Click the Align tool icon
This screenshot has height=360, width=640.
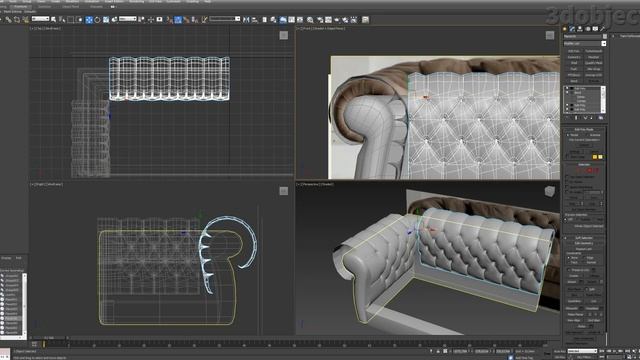coord(255,20)
